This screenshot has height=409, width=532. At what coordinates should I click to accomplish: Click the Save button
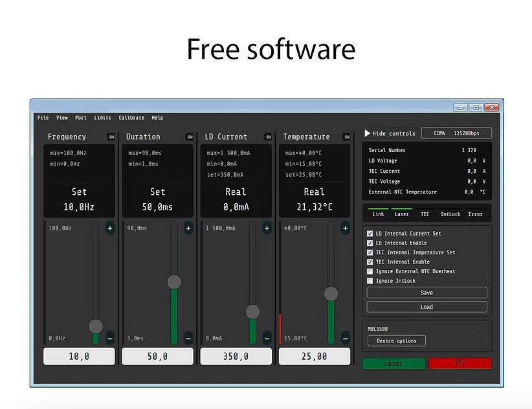pos(427,293)
